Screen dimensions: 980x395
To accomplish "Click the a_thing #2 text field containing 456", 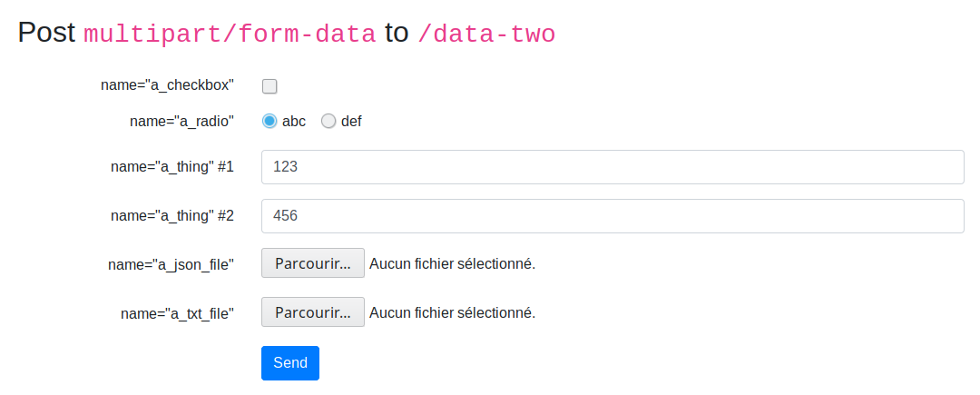I will [612, 216].
